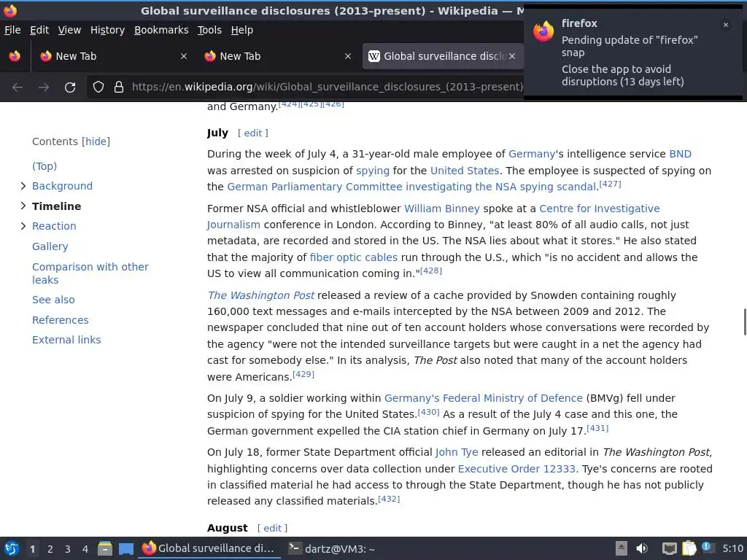Open the Bookmarks menu

point(161,30)
